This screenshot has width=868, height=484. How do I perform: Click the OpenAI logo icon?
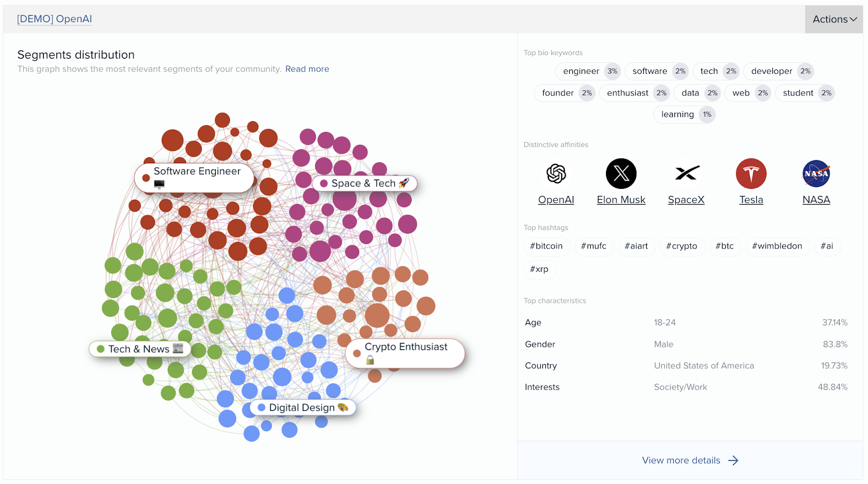tap(556, 174)
